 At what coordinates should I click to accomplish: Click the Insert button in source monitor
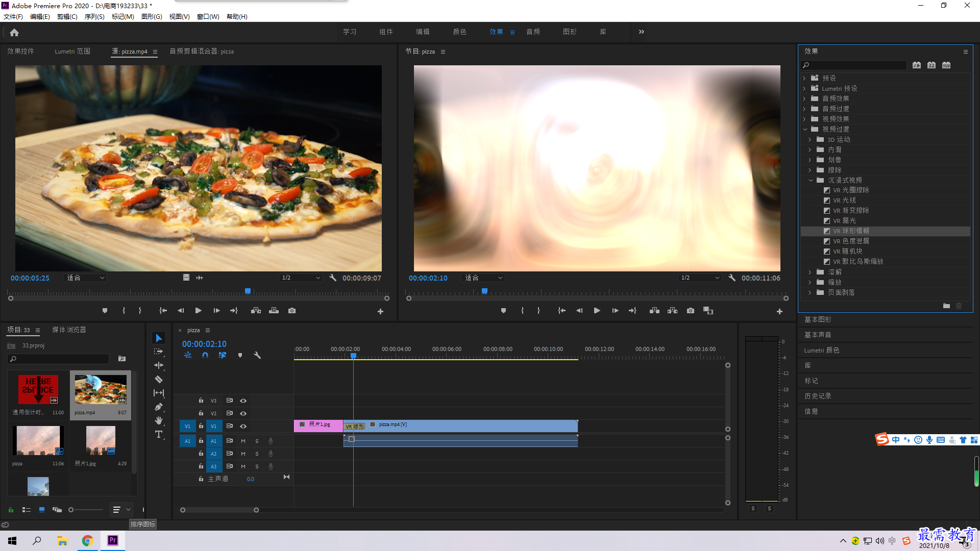coord(256,311)
